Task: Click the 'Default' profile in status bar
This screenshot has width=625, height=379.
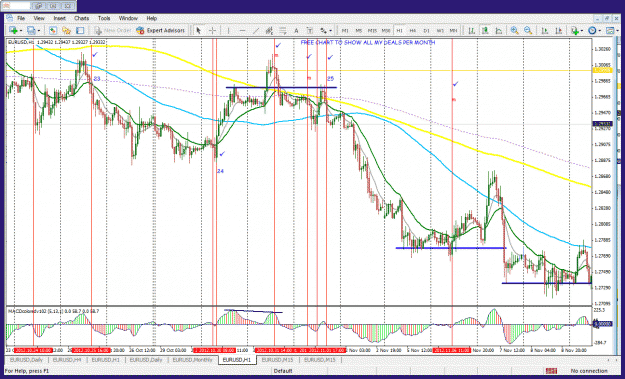Action: coord(283,371)
